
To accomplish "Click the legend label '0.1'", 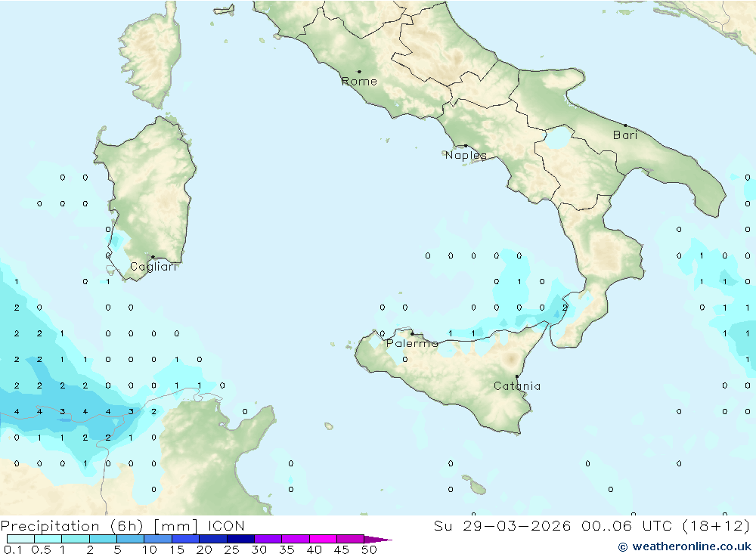I will [13, 549].
